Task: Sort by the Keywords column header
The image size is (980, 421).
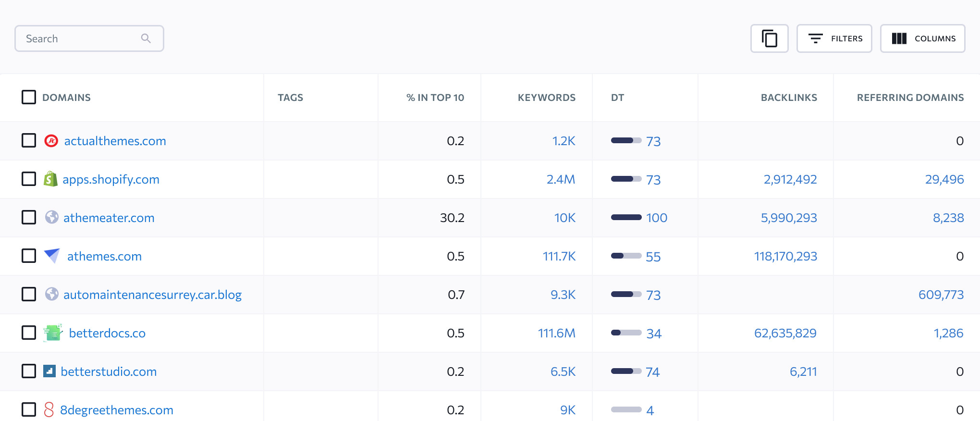Action: pyautogui.click(x=547, y=98)
